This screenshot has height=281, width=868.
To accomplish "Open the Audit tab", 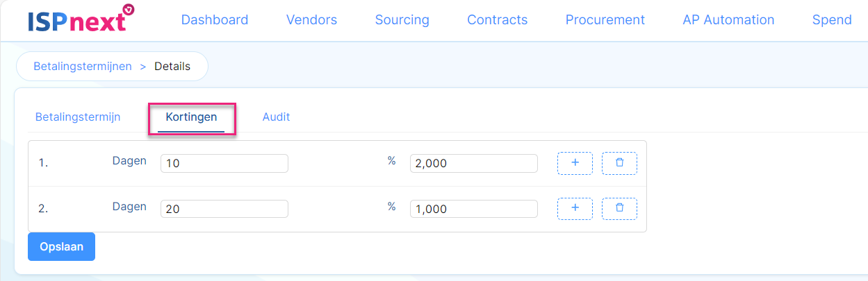I will coord(276,117).
